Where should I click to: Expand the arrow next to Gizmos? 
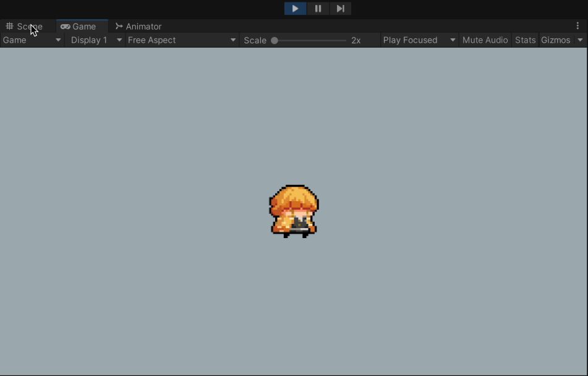pos(580,40)
